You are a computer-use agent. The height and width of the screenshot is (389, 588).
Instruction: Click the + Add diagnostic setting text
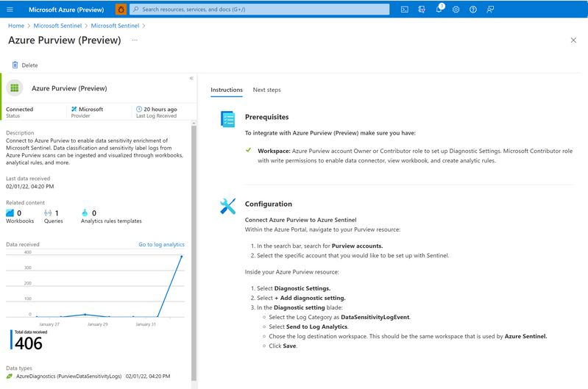[310, 298]
